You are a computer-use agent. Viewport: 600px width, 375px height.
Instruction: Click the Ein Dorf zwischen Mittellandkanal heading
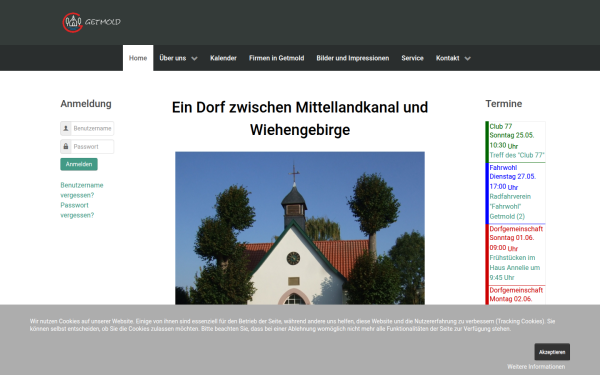click(x=300, y=119)
